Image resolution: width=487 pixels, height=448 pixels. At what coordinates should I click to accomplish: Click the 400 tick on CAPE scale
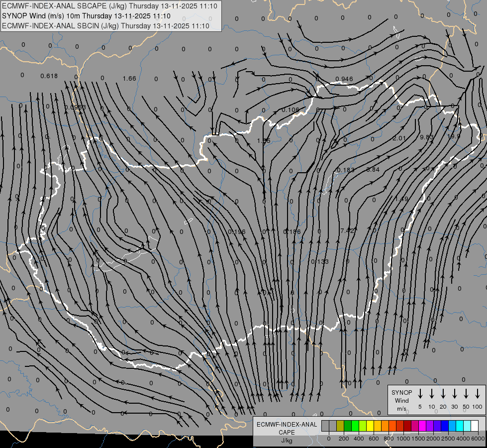point(359,439)
